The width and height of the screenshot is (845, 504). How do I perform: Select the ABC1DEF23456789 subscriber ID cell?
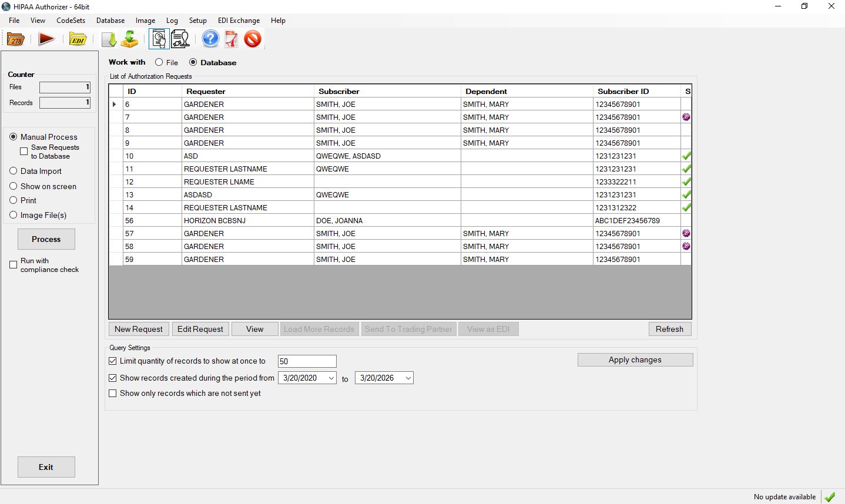[637, 220]
